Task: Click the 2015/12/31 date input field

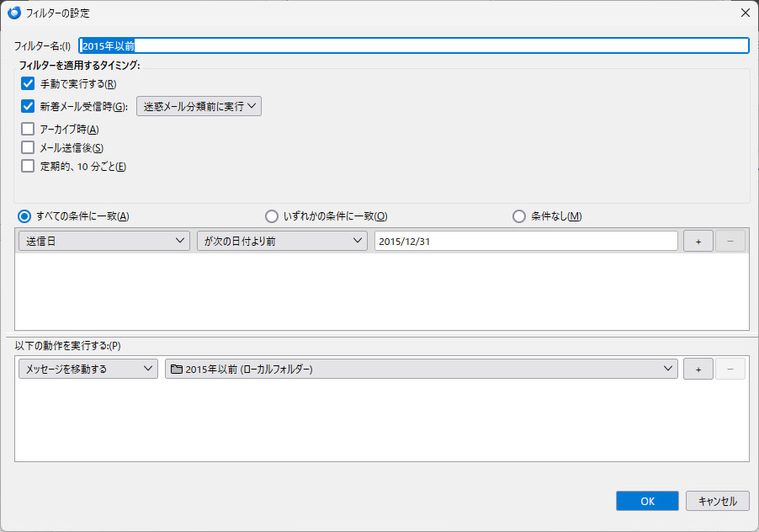Action: tap(526, 241)
